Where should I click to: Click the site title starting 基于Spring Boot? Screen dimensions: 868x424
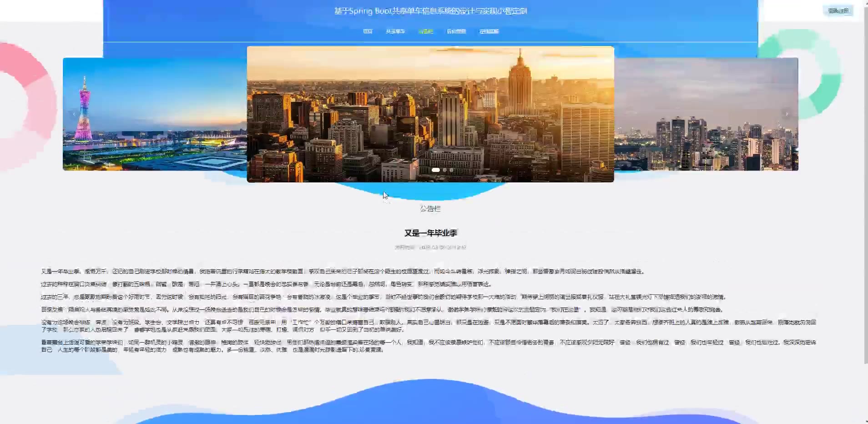tap(430, 11)
